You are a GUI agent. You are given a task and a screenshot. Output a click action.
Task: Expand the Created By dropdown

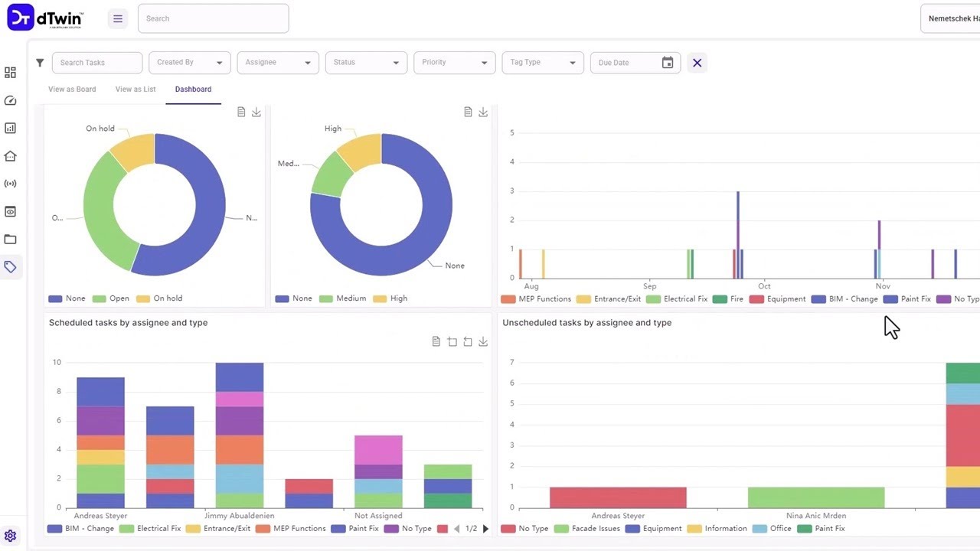190,63
